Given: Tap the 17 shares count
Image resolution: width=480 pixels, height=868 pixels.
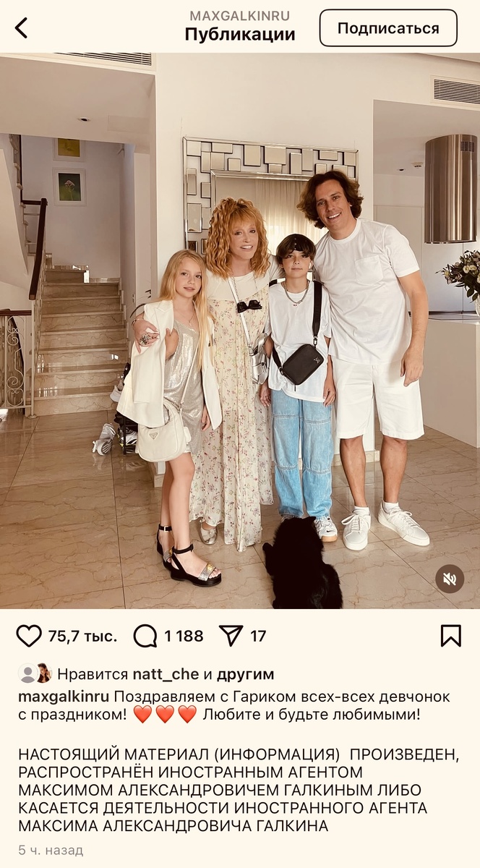Looking at the screenshot, I should coord(258,637).
